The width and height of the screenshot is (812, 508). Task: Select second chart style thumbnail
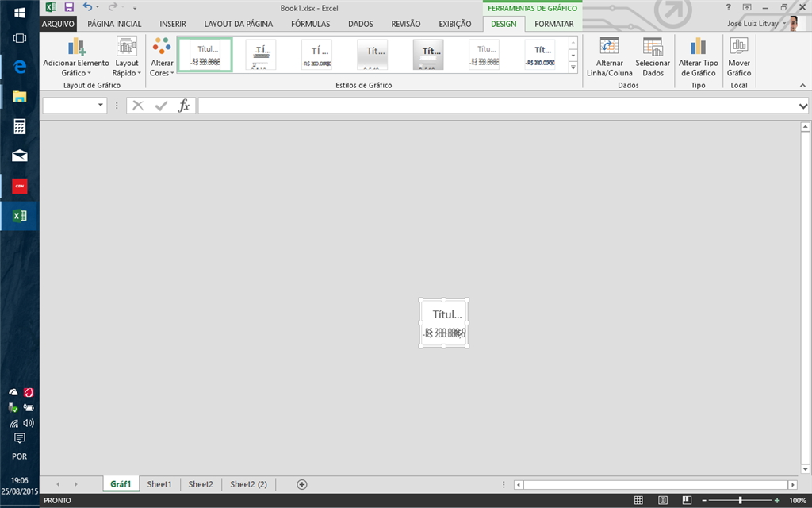[x=260, y=55]
